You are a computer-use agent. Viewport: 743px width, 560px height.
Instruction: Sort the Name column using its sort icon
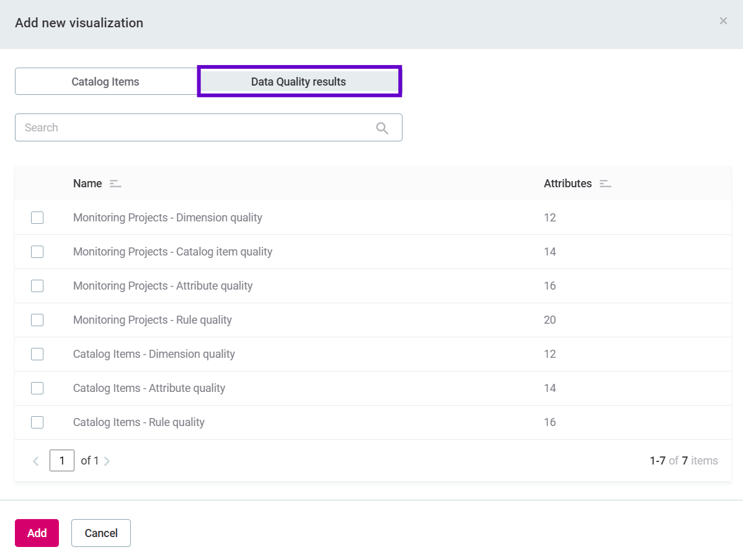(x=115, y=183)
